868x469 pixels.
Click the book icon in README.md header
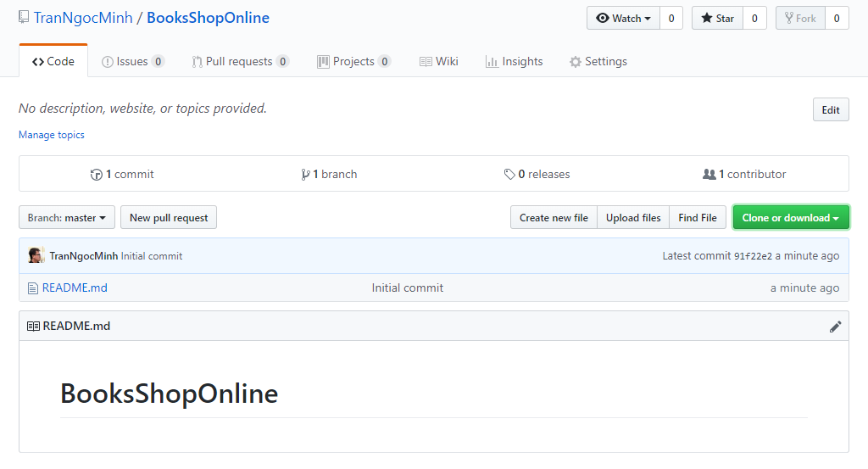pos(33,327)
